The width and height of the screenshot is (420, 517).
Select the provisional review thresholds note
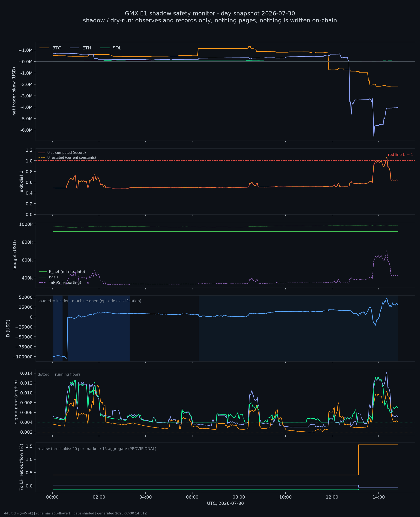(x=97, y=449)
